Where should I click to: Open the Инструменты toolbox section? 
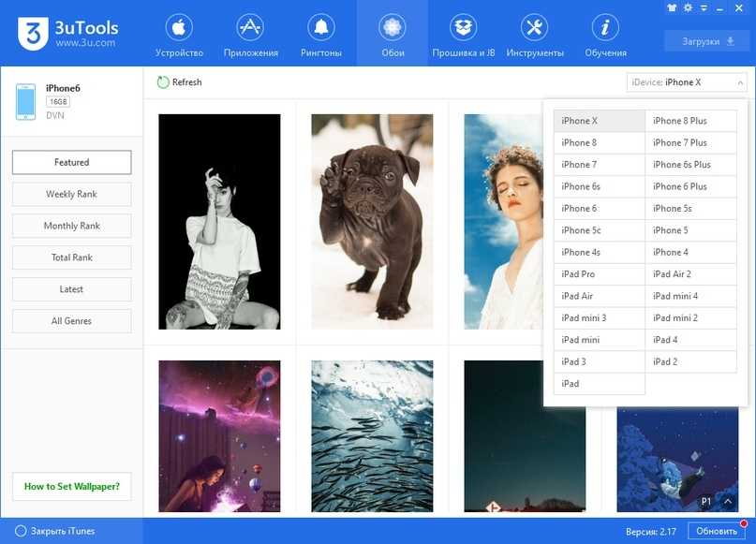click(534, 36)
